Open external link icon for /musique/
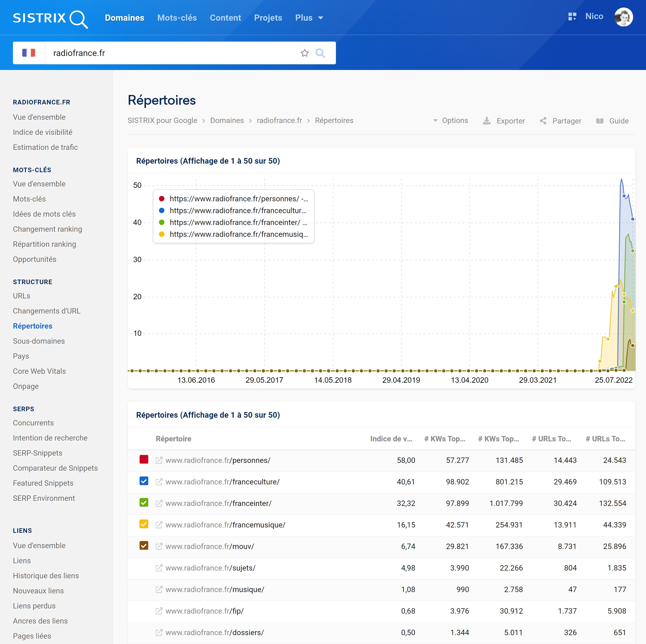Viewport: 646px width, 644px height. click(159, 589)
